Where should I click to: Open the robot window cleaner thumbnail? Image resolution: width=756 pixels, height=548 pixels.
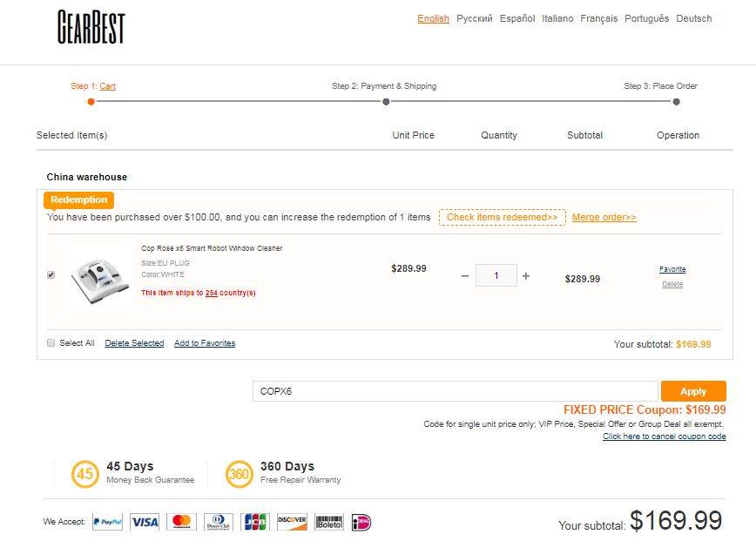[99, 276]
